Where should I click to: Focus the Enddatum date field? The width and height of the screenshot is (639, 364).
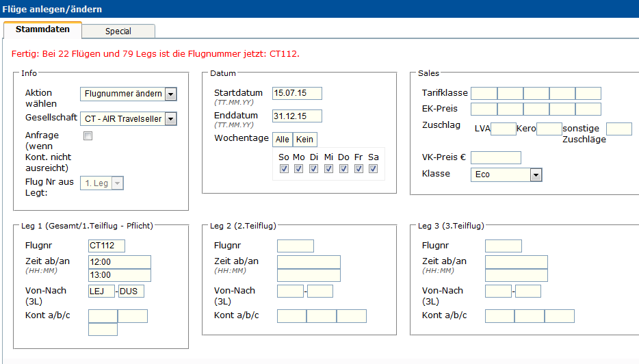tap(296, 116)
